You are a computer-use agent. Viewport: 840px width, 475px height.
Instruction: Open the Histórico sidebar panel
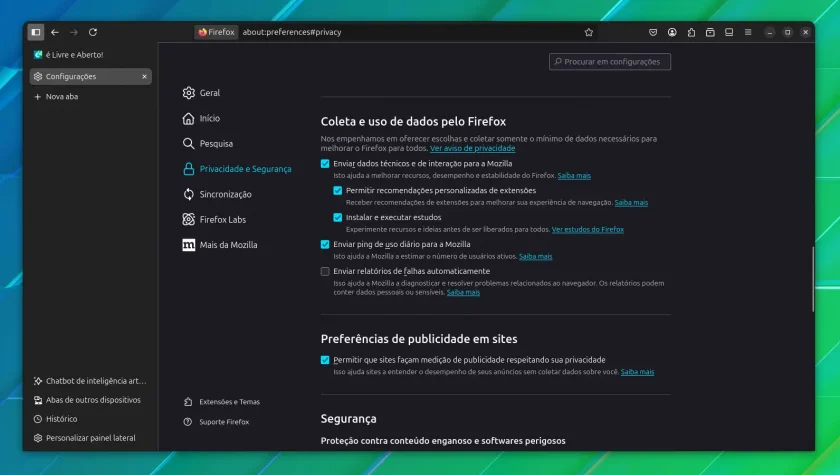[x=56, y=419]
